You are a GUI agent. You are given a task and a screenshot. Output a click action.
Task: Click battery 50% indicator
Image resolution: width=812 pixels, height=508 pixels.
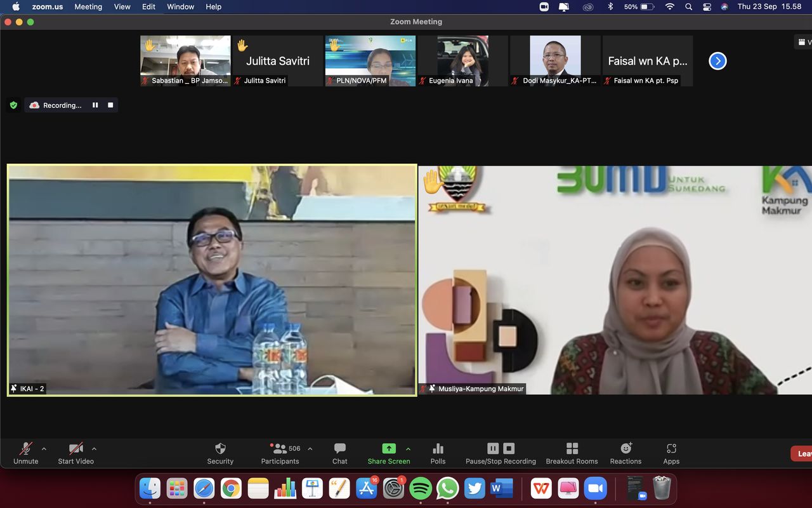639,6
